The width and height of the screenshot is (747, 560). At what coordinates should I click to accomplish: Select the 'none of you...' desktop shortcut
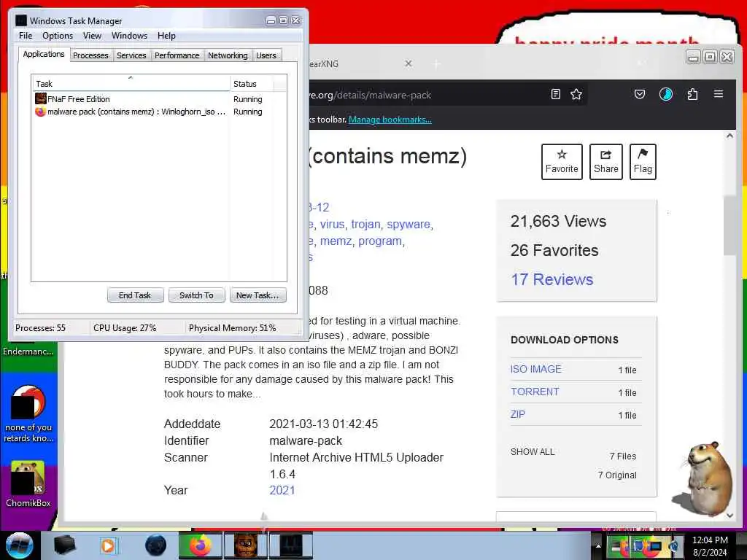coord(28,414)
